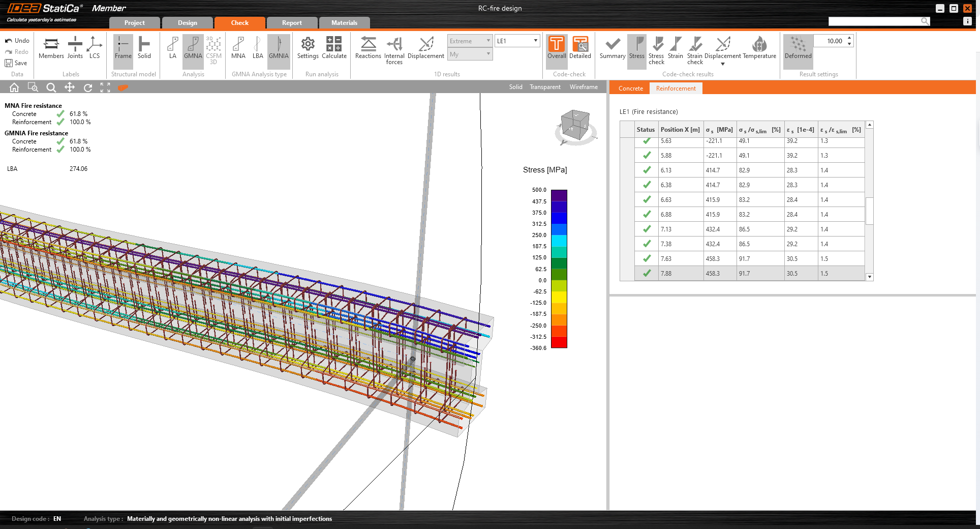Open the LE1 load case dropdown
This screenshot has width=980, height=529.
coord(517,41)
